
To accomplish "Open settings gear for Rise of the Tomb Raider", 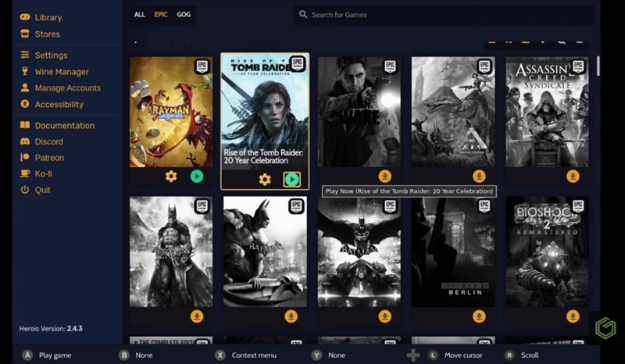I will pos(265,180).
